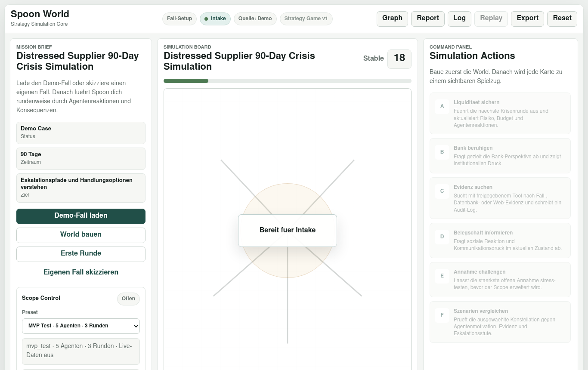588x370 pixels.
Task: Start the Erste Runde button
Action: [x=81, y=254]
